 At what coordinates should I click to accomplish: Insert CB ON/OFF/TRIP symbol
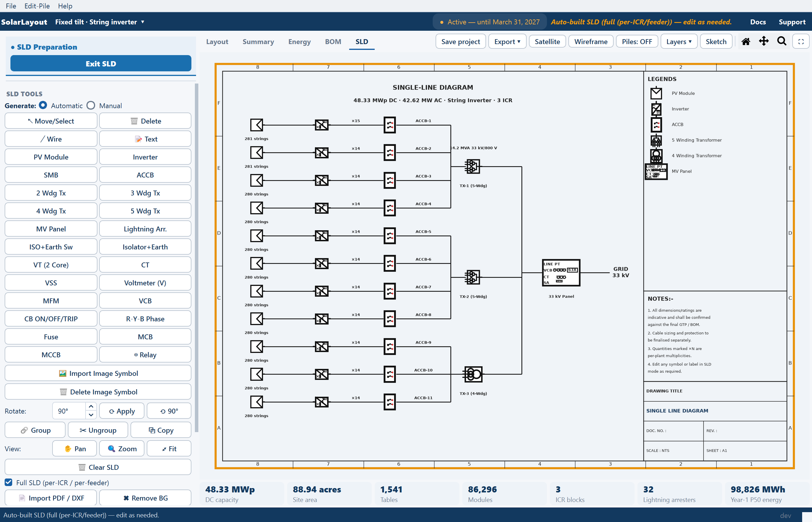point(51,319)
